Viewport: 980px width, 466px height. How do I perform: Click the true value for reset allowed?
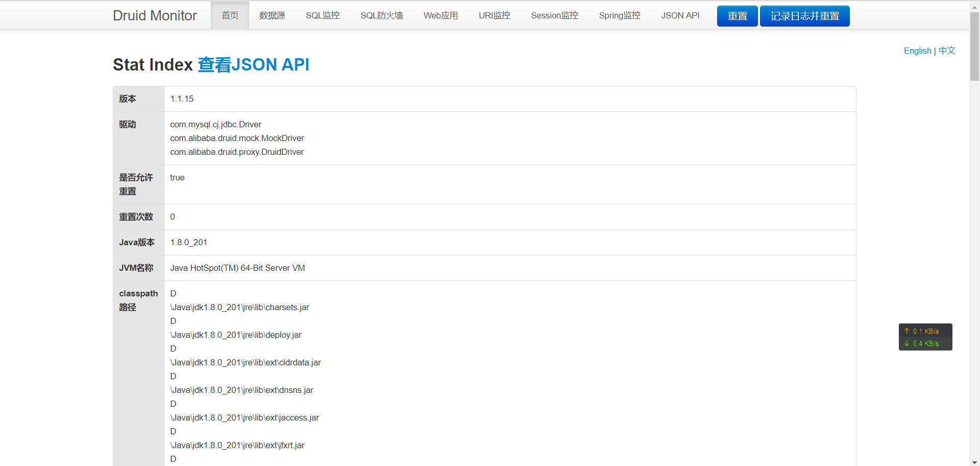pyautogui.click(x=177, y=177)
